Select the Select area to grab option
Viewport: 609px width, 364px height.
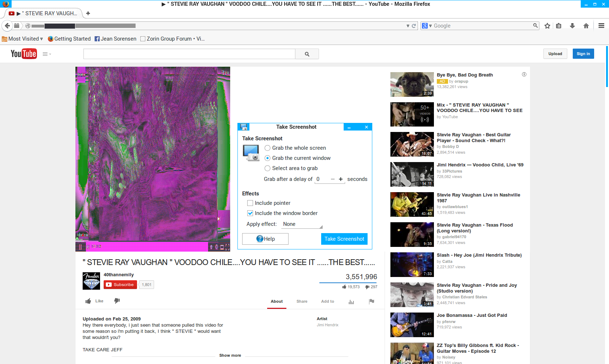(268, 168)
